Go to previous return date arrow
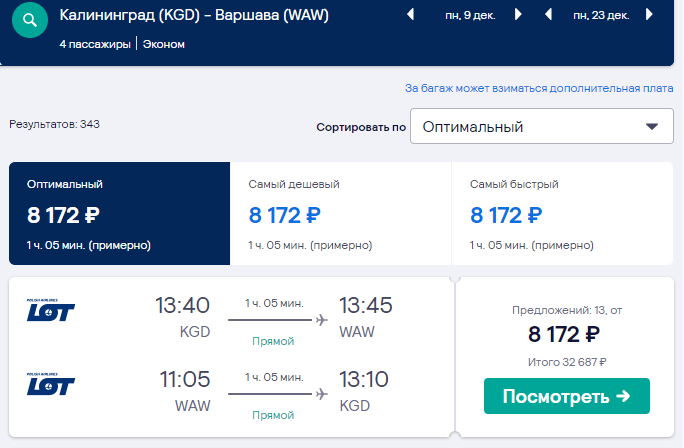This screenshot has width=684, height=448. point(548,15)
